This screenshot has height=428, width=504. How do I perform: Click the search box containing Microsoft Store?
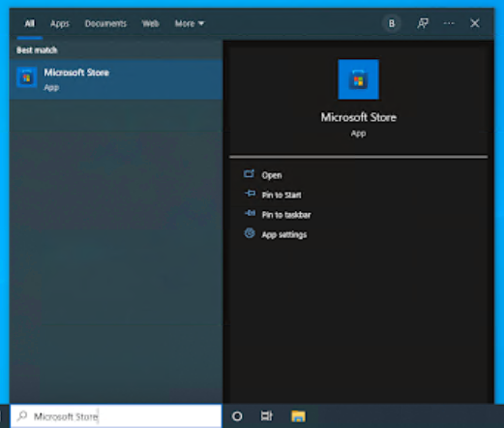[x=116, y=416]
